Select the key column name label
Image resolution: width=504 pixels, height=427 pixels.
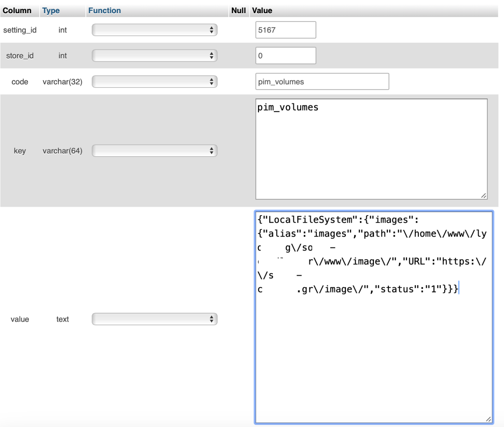tap(20, 151)
